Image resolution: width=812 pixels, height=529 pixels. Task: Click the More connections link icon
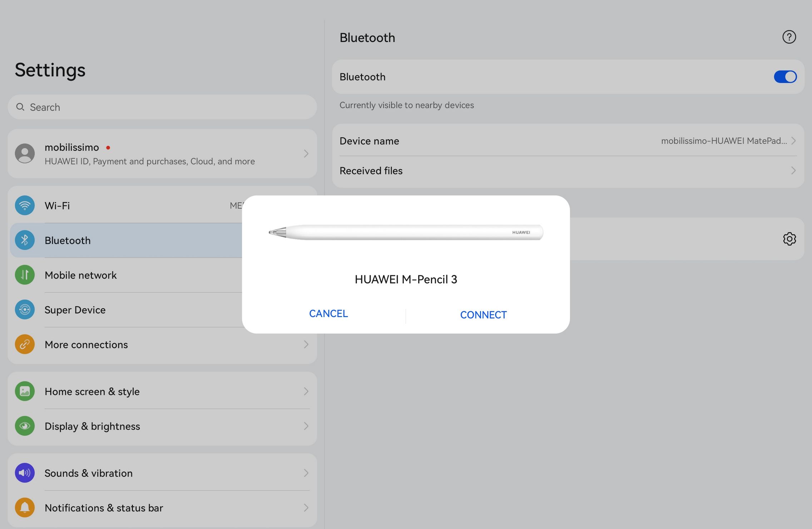click(x=25, y=344)
